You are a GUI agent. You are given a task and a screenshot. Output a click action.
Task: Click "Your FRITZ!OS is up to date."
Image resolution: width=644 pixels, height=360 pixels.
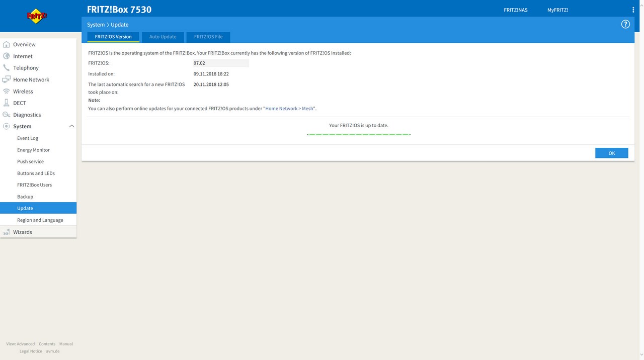click(359, 125)
